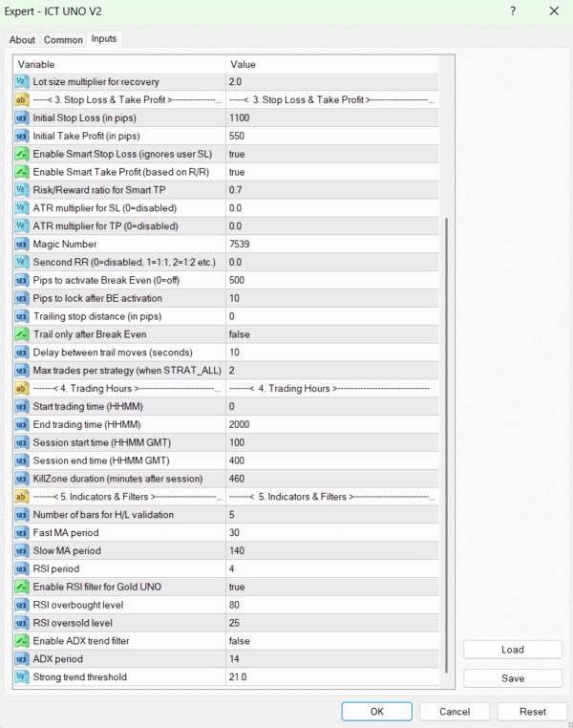The height and width of the screenshot is (728, 573).
Task: Click the bool icon beside Trail only after Break Even
Action: tap(21, 334)
